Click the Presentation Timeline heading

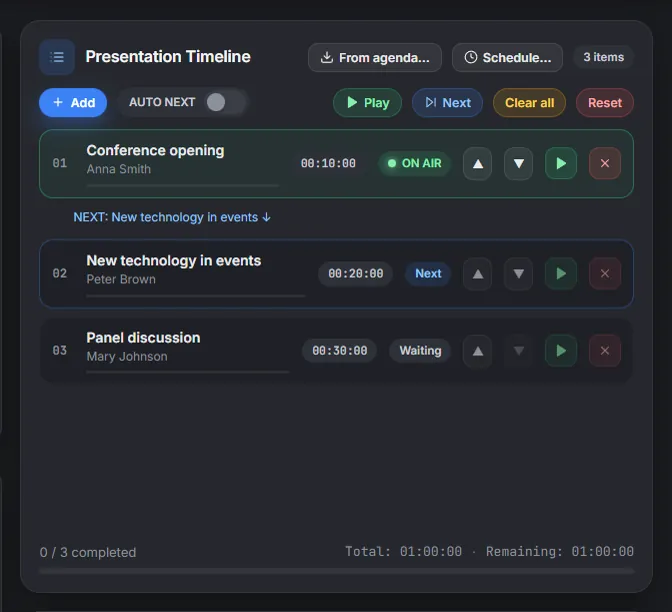pyautogui.click(x=168, y=57)
